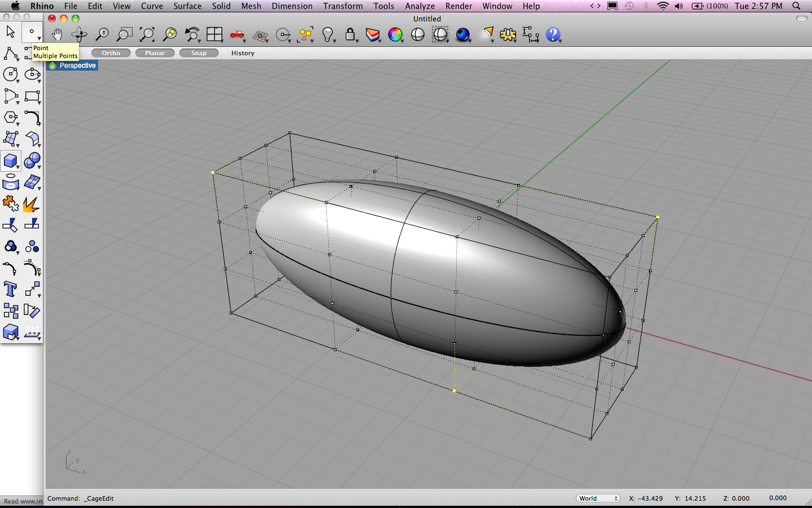
Task: Toggle History recording
Action: 243,53
